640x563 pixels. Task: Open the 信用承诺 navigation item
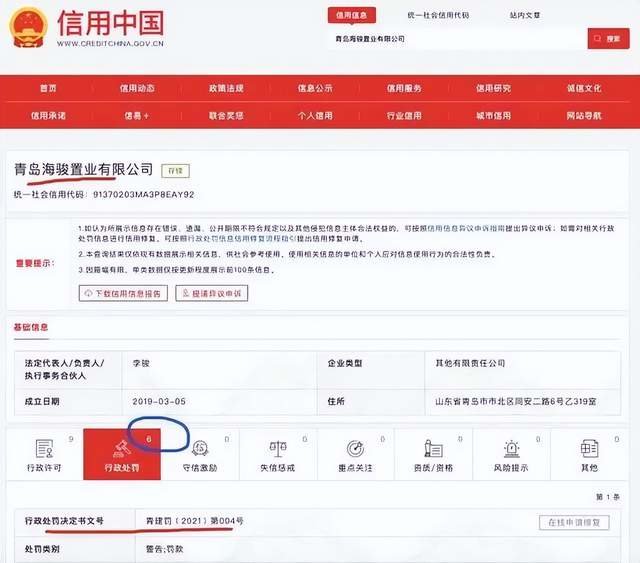click(x=48, y=116)
